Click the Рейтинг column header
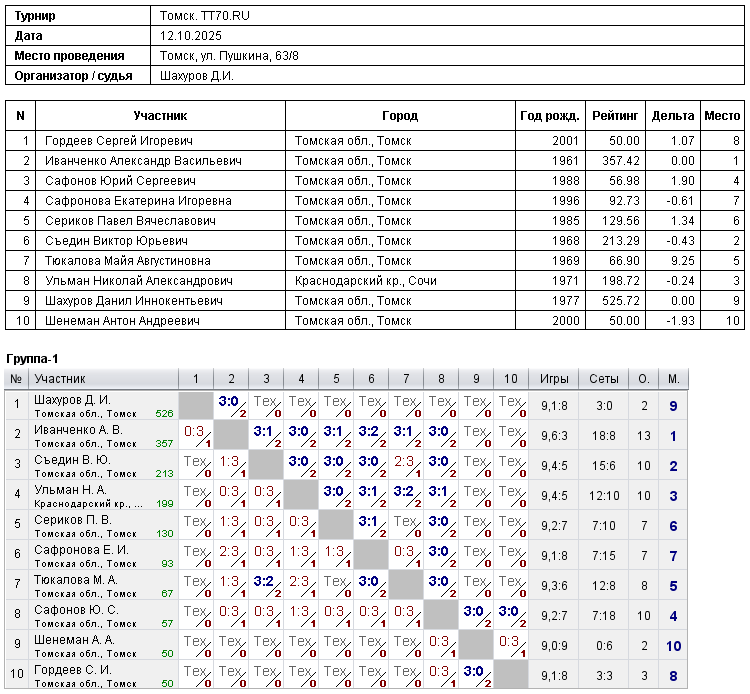 tap(615, 116)
